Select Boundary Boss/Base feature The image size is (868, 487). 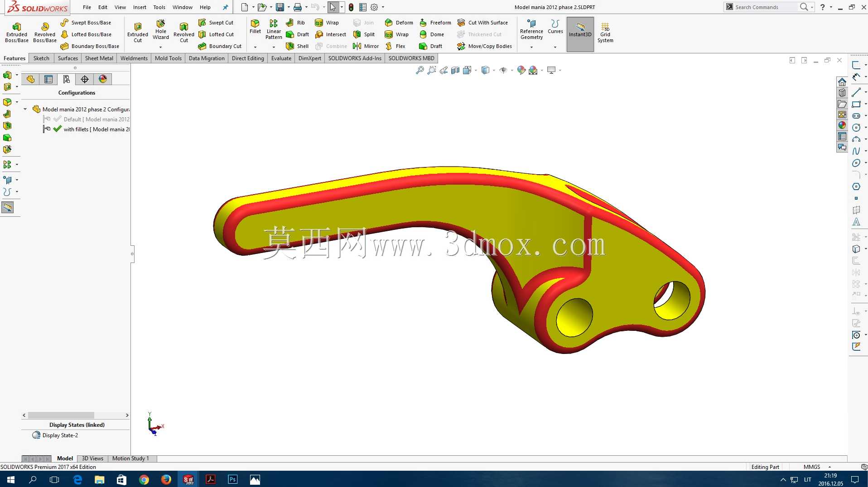click(x=90, y=46)
